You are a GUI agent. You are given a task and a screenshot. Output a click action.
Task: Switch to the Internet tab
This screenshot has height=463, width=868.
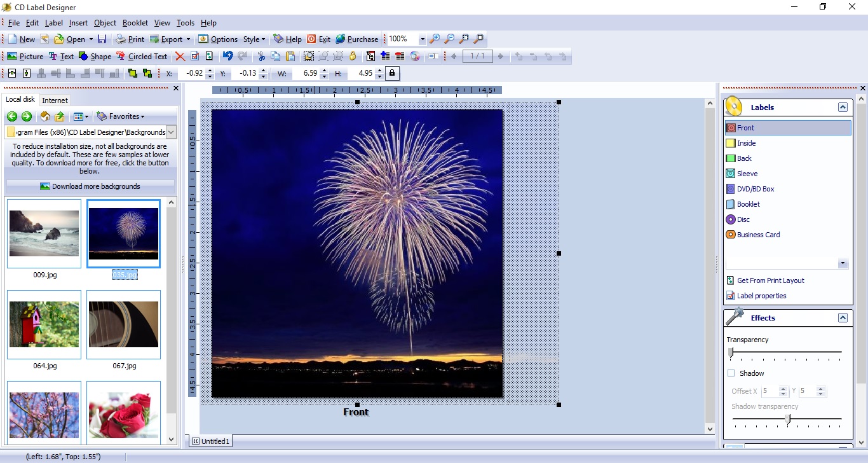coord(55,100)
